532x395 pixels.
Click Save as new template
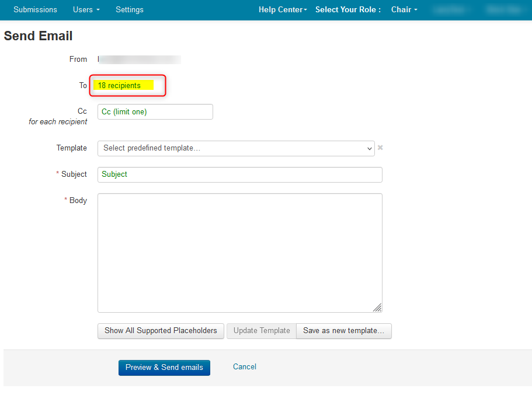click(344, 331)
